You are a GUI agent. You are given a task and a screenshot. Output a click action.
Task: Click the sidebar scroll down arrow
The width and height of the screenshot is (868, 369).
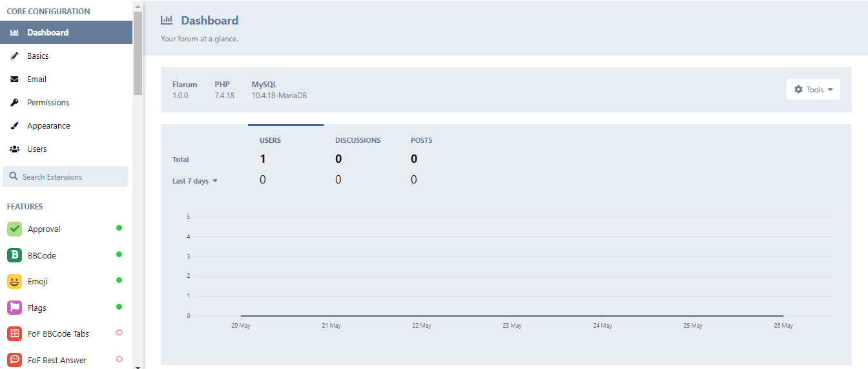[138, 366]
